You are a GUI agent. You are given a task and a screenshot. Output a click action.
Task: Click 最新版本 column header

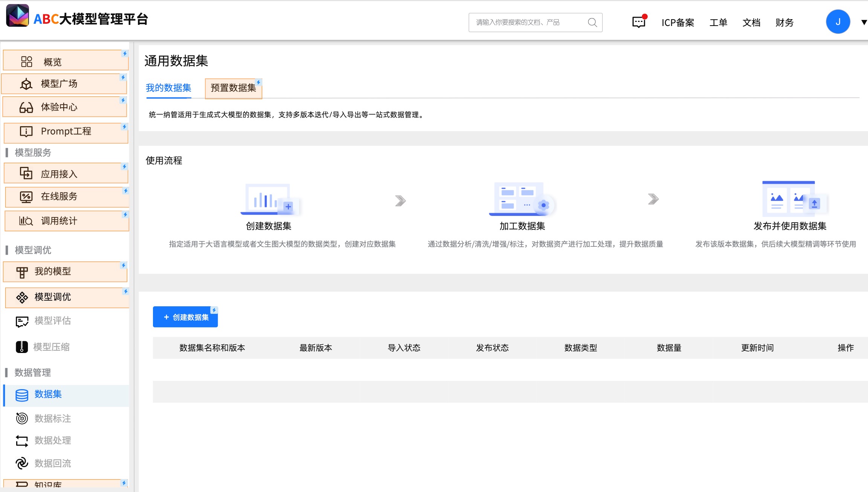click(x=316, y=348)
